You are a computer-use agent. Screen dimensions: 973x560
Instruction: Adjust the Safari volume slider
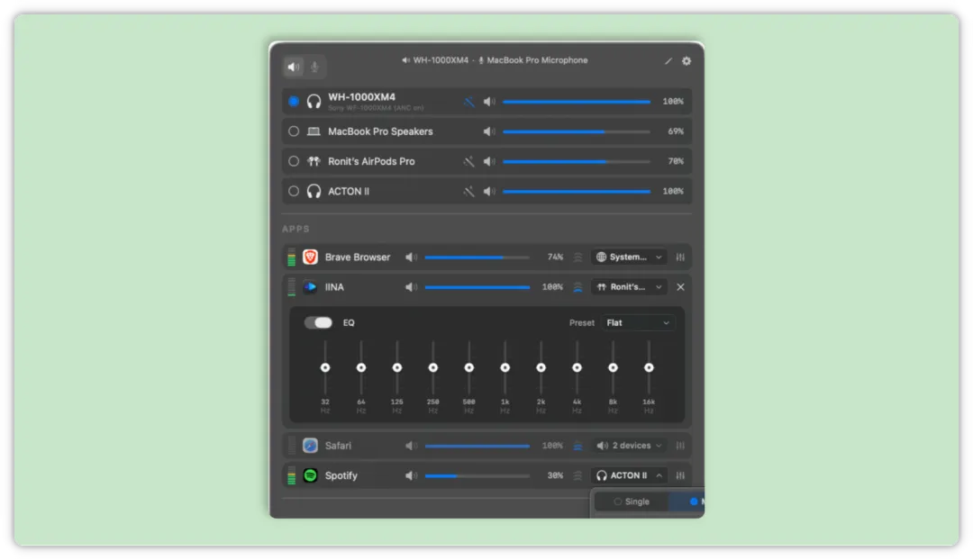coord(477,446)
